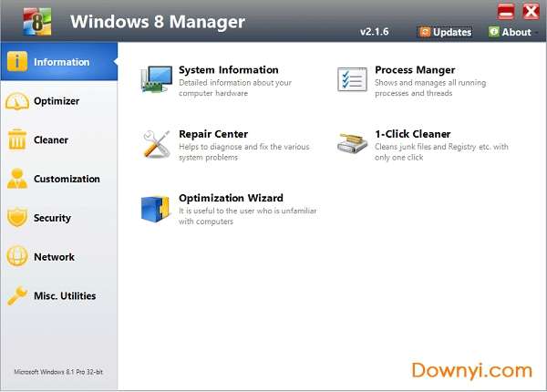Click the Misc. Utilities wrench icon
Image resolution: width=547 pixels, height=392 pixels.
point(17,295)
